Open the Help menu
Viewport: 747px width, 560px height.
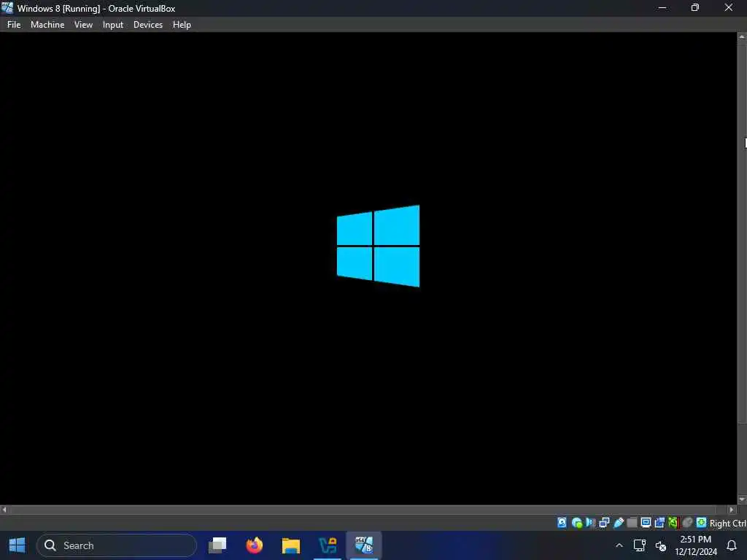point(182,25)
